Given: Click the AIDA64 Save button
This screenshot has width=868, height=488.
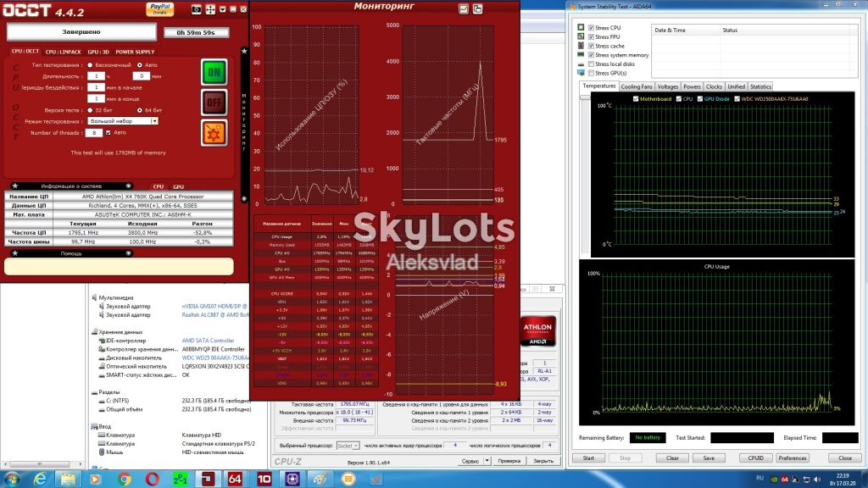Looking at the screenshot, I should (709, 458).
